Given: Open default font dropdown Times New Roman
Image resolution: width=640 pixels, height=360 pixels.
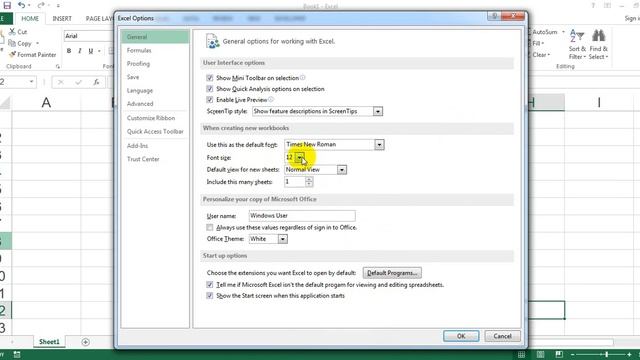Looking at the screenshot, I should (379, 144).
